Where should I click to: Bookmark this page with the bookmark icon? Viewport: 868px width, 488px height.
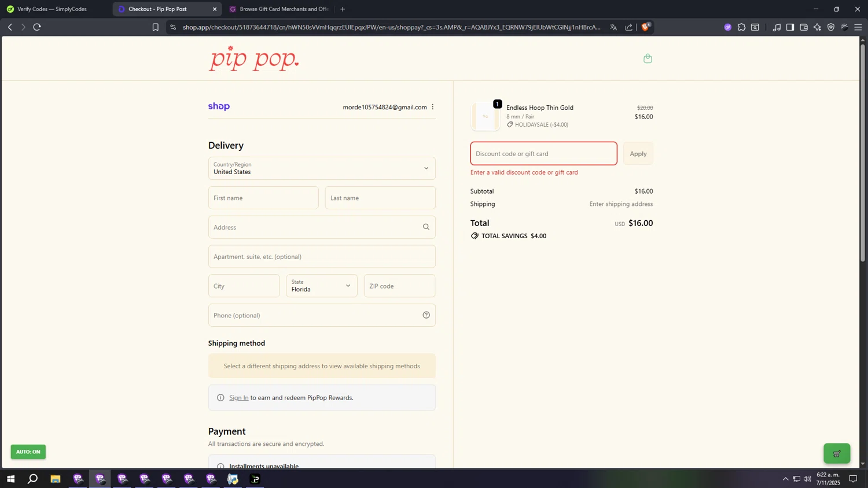[155, 27]
